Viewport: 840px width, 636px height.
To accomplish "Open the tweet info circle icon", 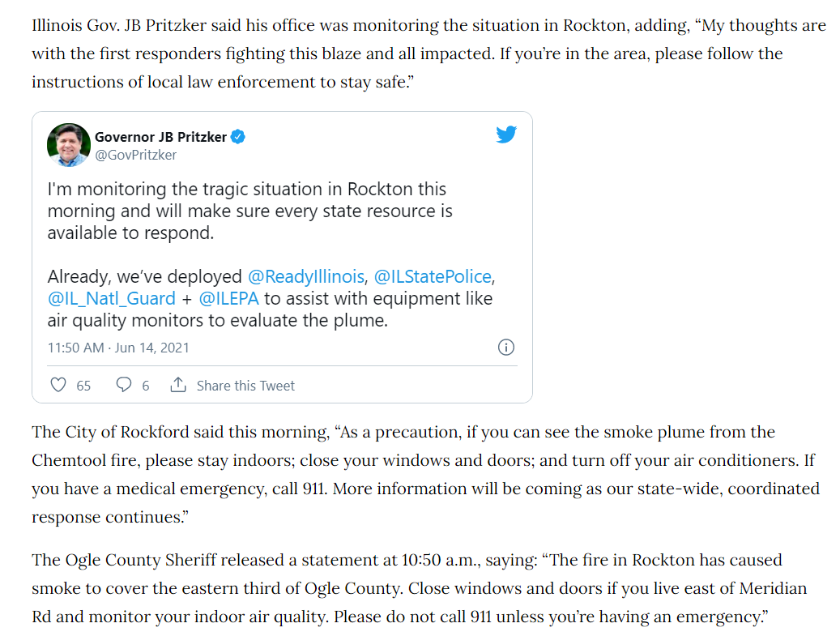I will tap(506, 348).
